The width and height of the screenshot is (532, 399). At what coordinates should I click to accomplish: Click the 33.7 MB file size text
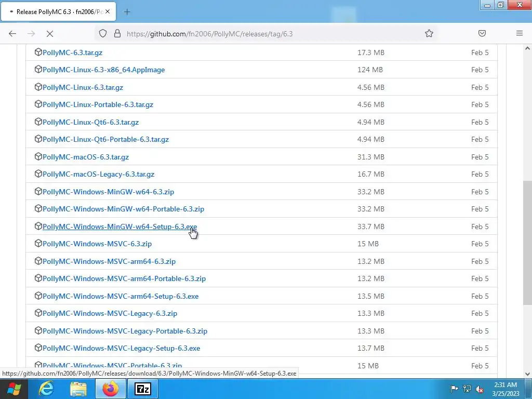(x=371, y=227)
